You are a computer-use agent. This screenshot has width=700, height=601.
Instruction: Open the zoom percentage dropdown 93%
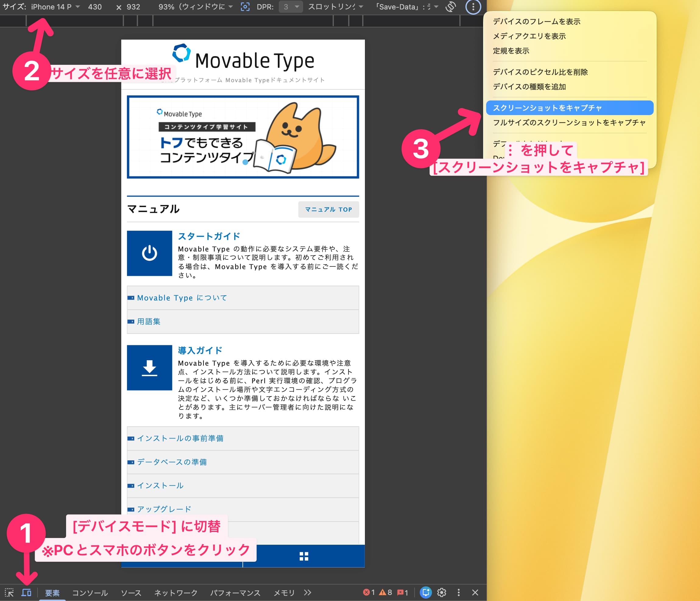coord(196,7)
